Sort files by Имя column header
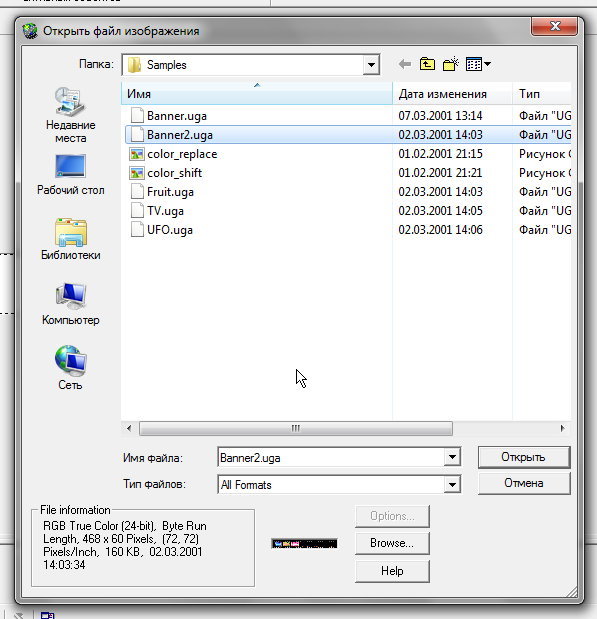 click(x=257, y=94)
